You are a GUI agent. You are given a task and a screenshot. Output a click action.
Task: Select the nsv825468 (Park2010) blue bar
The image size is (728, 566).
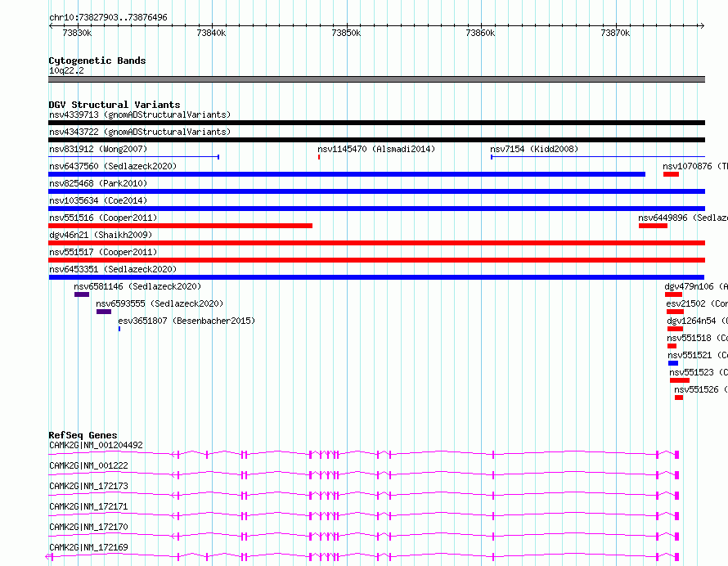click(x=376, y=191)
